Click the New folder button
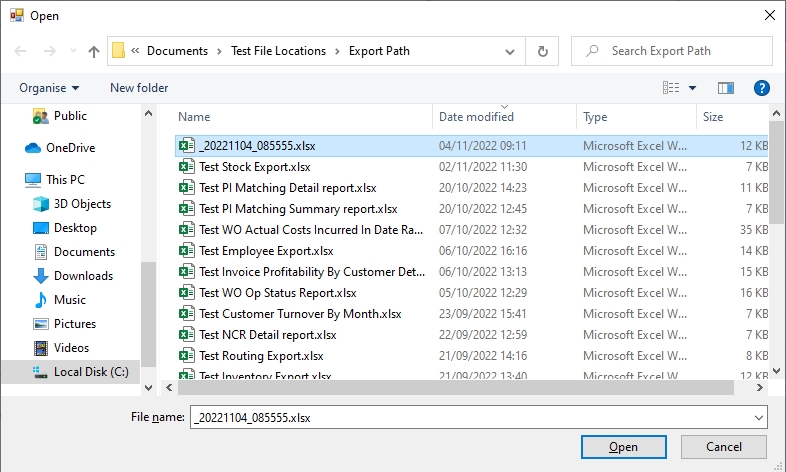The image size is (786, 472). tap(139, 88)
